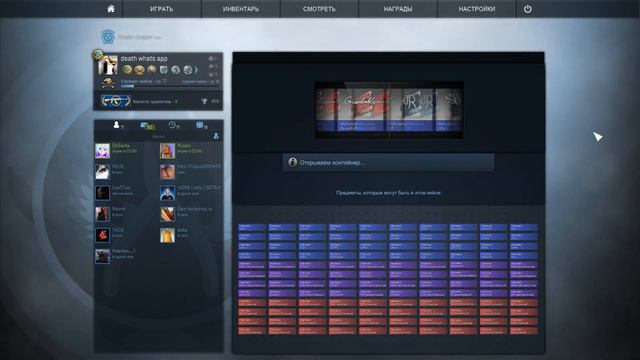Click the power quit icon
This screenshot has width=640, height=360.
528,9
